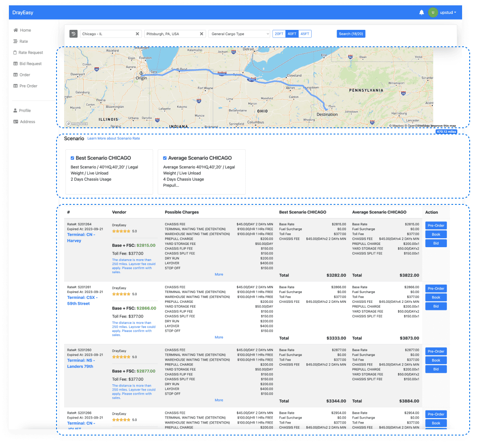Click the Home house icon
This screenshot has width=479, height=448.
click(x=16, y=30)
